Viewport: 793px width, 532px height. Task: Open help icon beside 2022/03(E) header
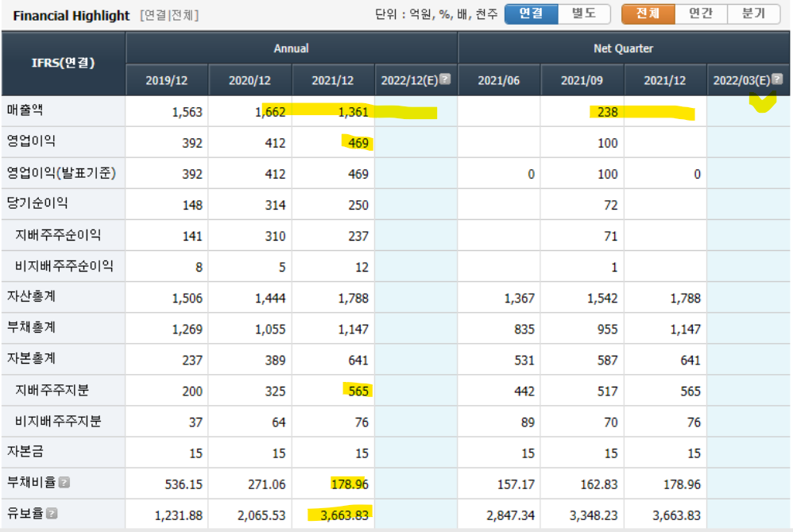[777, 79]
